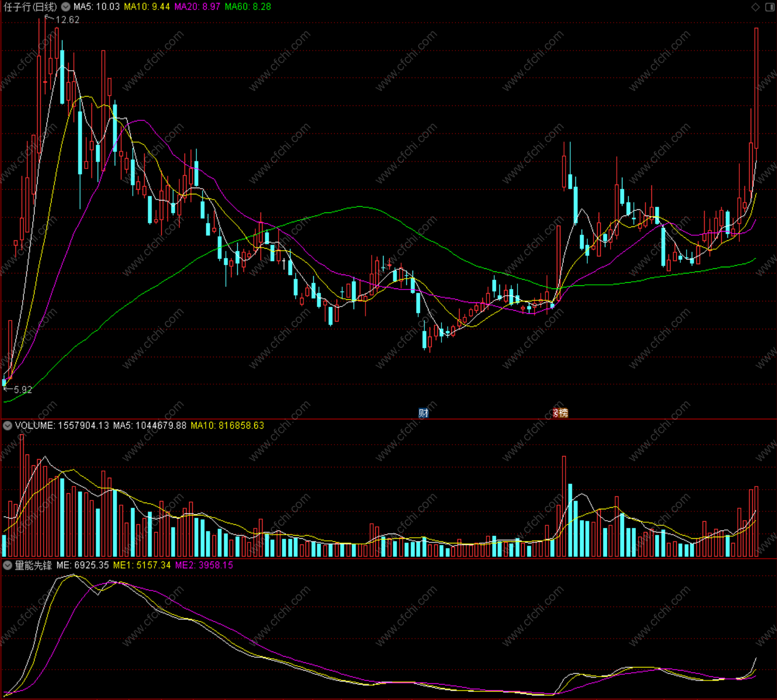Image resolution: width=777 pixels, height=700 pixels.
Task: Open the dropdown next to 任子行(日线) title
Action: pyautogui.click(x=66, y=7)
